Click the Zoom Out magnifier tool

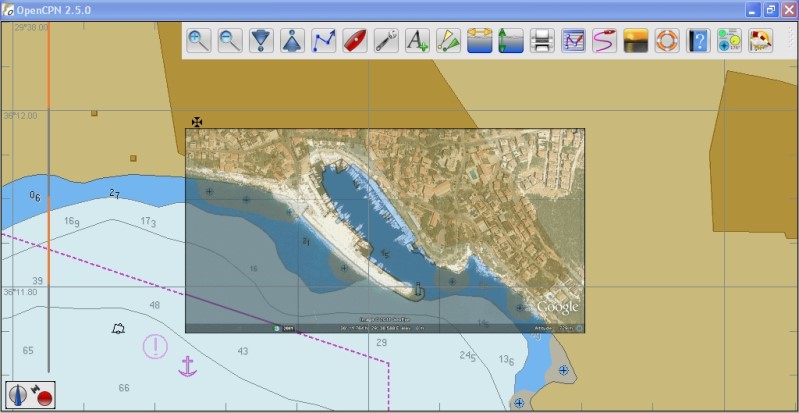point(230,40)
